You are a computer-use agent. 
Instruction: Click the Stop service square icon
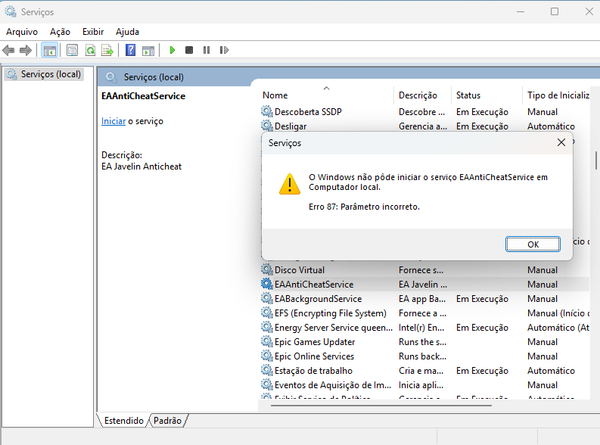pyautogui.click(x=189, y=50)
